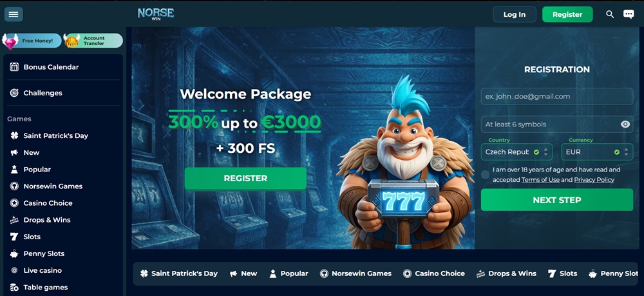The height and width of the screenshot is (296, 644).
Task: Click the search magnifier icon
Action: pyautogui.click(x=610, y=14)
